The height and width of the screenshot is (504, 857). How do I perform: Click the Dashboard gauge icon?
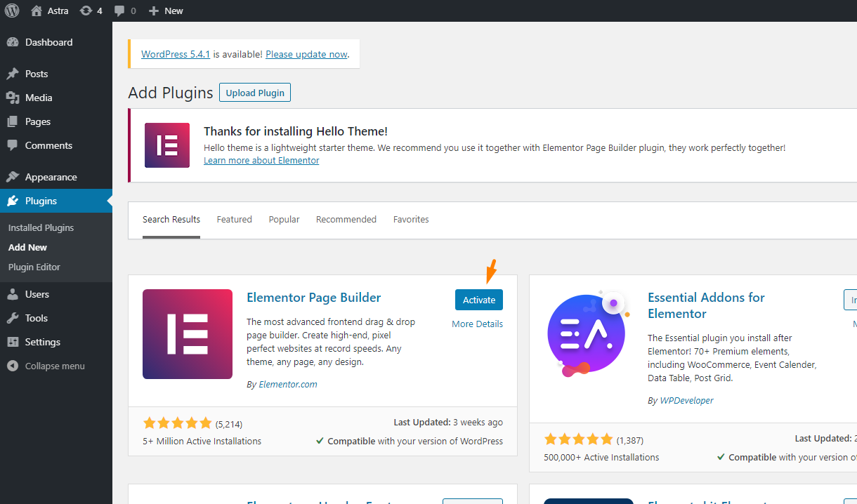tap(13, 42)
